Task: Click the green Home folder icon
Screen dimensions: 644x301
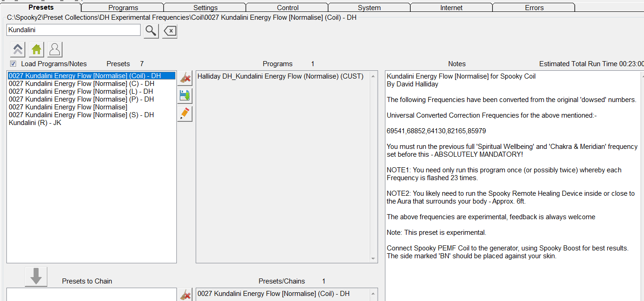Action: (x=36, y=49)
